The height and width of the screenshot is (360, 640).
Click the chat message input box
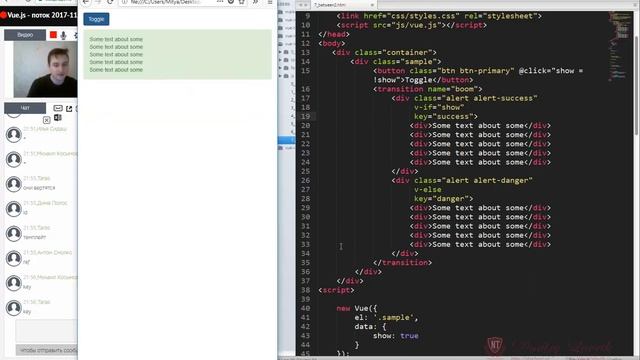point(46,330)
